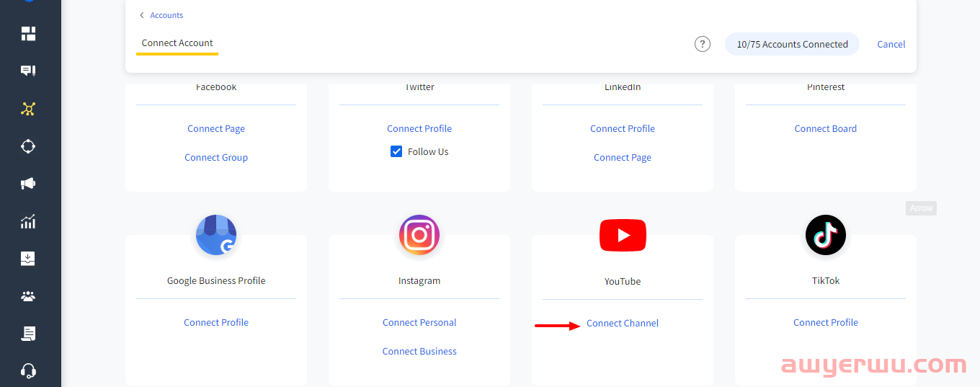Connect a YouTube Channel
The height and width of the screenshot is (387, 980).
[x=623, y=323]
